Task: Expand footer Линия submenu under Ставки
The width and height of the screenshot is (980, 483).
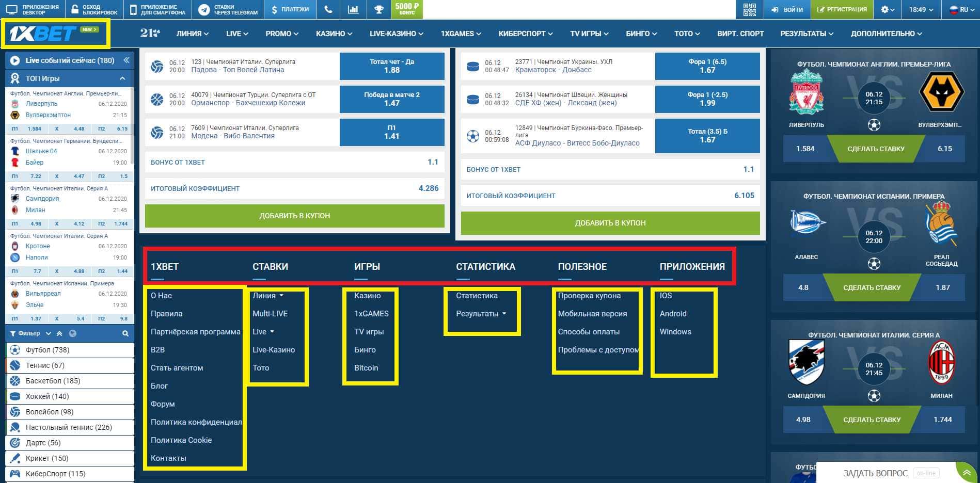Action: point(281,296)
